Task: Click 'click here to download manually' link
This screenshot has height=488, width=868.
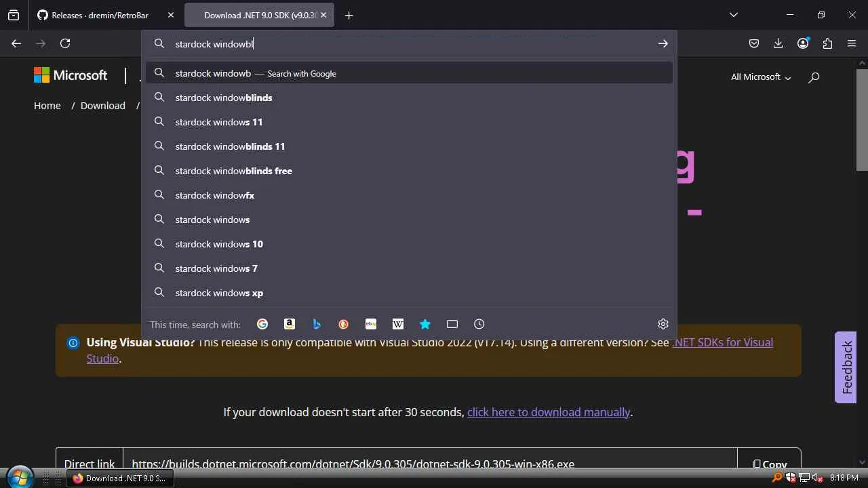Action: point(549,412)
